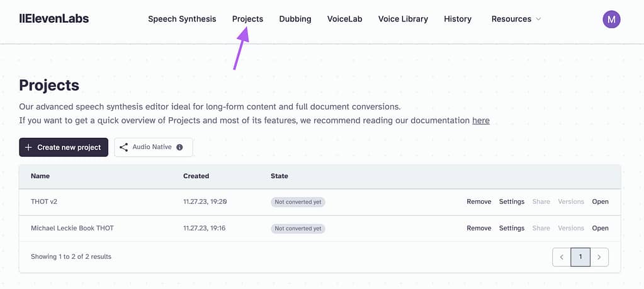Open the Voice Library page
644x289 pixels.
tap(403, 19)
